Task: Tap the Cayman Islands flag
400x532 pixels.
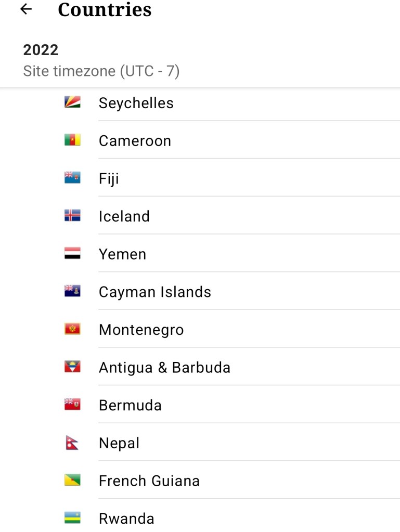Action: (x=72, y=292)
